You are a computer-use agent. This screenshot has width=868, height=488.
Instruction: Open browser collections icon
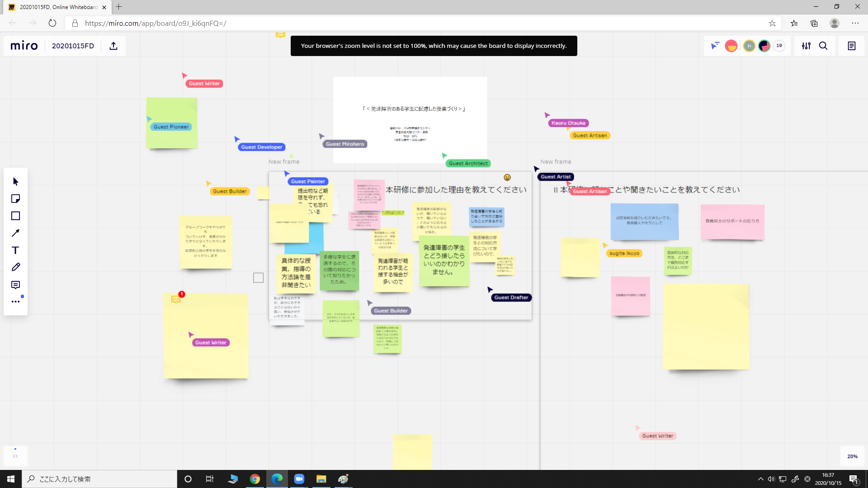pyautogui.click(x=814, y=23)
